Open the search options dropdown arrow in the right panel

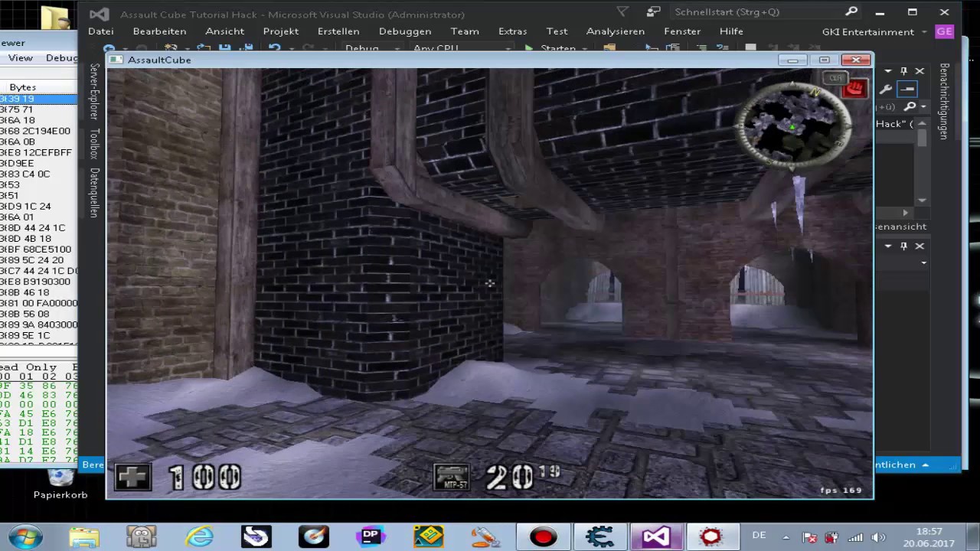(923, 107)
